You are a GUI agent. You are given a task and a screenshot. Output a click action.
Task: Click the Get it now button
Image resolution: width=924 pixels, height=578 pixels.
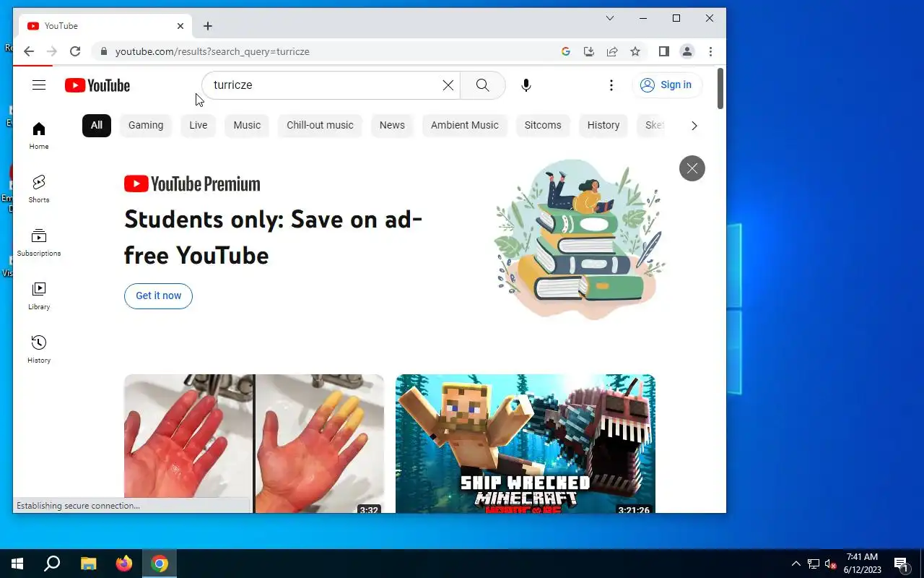pyautogui.click(x=158, y=296)
